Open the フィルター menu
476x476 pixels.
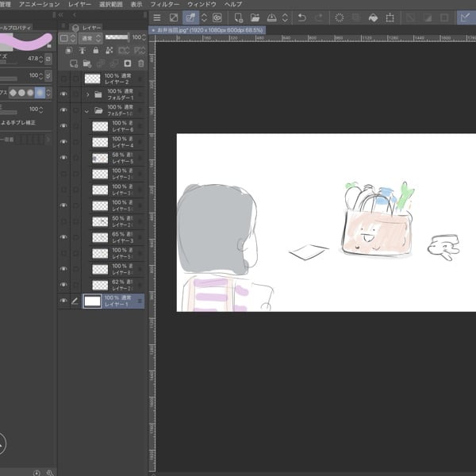click(164, 4)
